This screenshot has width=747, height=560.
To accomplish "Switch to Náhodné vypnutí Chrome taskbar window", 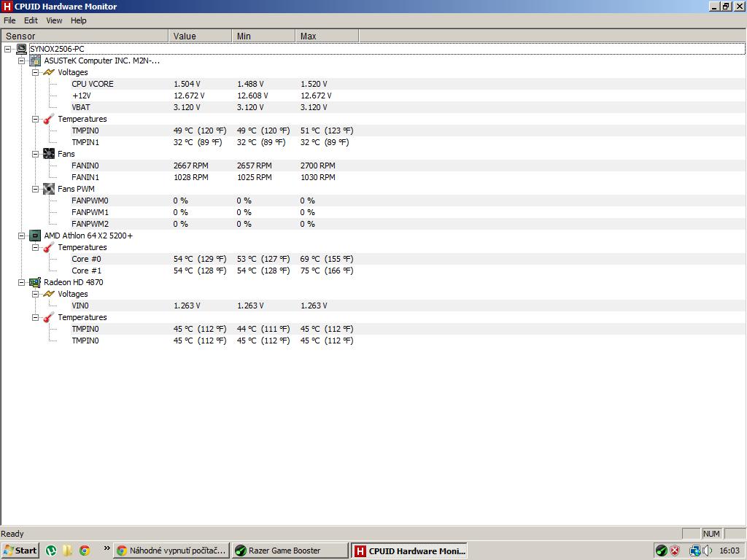I will (171, 551).
